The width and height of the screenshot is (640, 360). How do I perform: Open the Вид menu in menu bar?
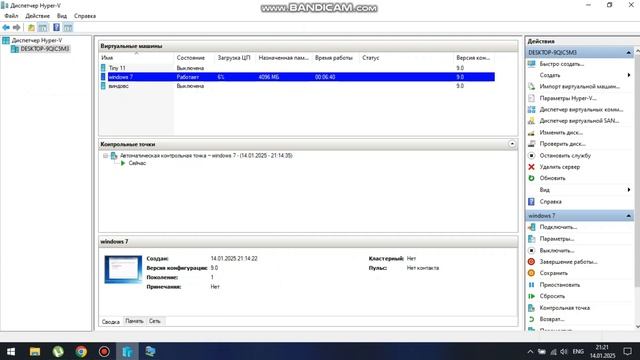[x=62, y=16]
